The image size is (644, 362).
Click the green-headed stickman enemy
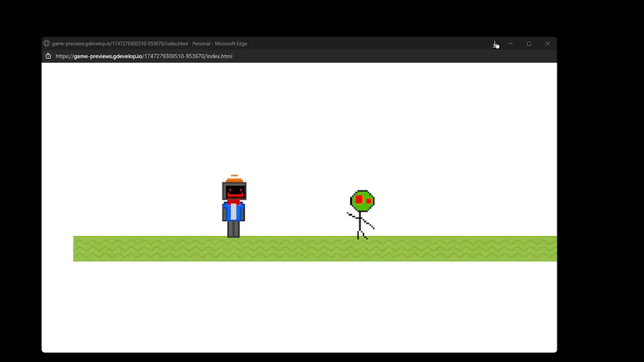(361, 215)
